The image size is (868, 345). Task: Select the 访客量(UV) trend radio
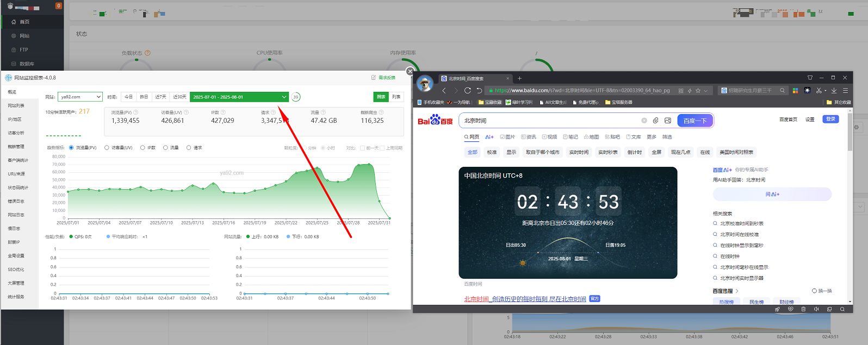coord(107,148)
